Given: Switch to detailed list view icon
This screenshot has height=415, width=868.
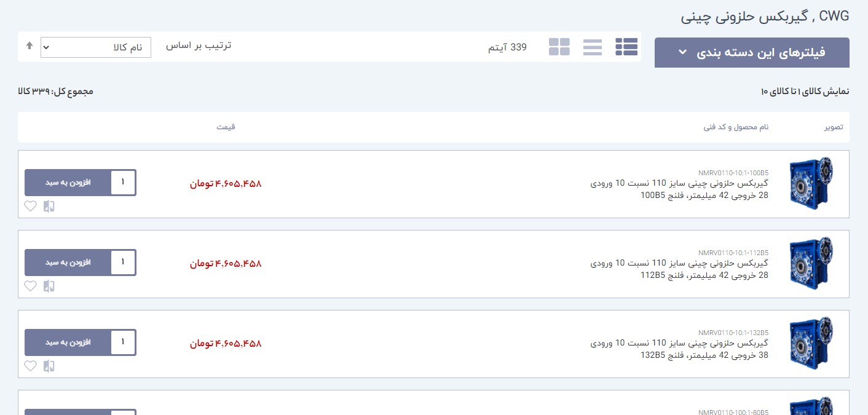Looking at the screenshot, I should click(x=626, y=47).
